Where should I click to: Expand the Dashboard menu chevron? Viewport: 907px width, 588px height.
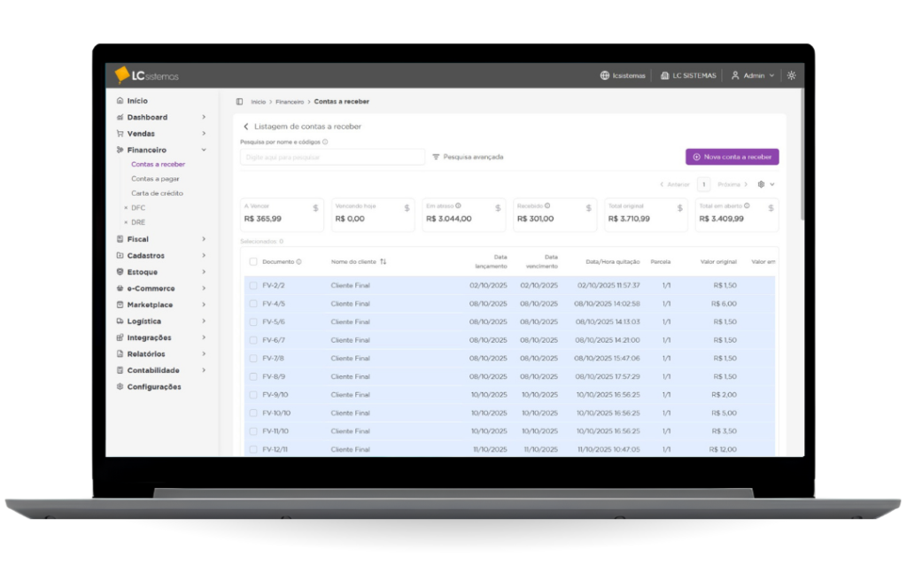[204, 118]
